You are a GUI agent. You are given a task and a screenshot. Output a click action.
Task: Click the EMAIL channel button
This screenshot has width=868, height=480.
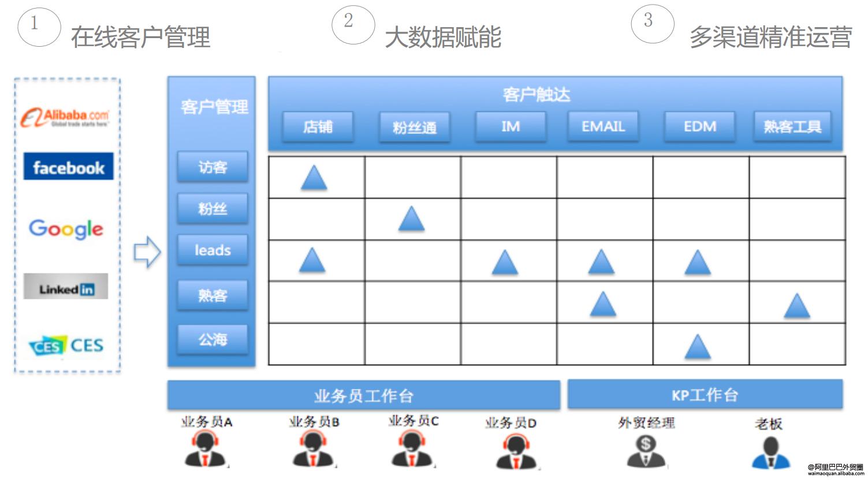[602, 126]
